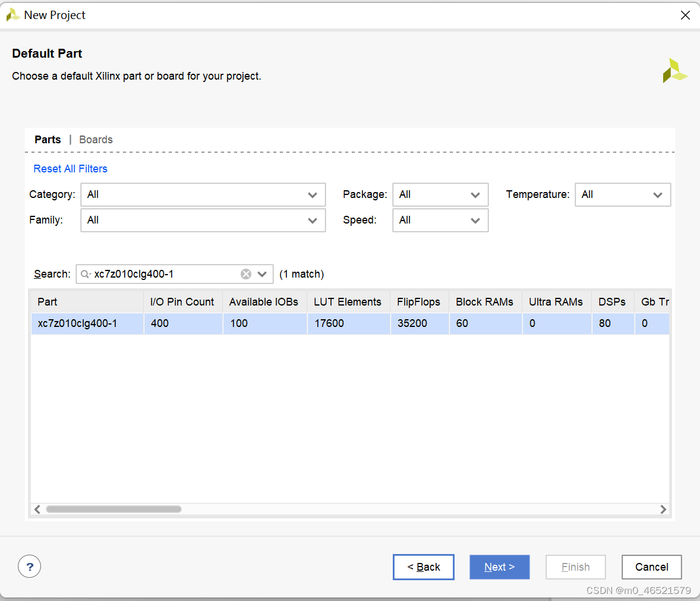Open the Family dropdown
Image resolution: width=700 pixels, height=601 pixels.
203,220
